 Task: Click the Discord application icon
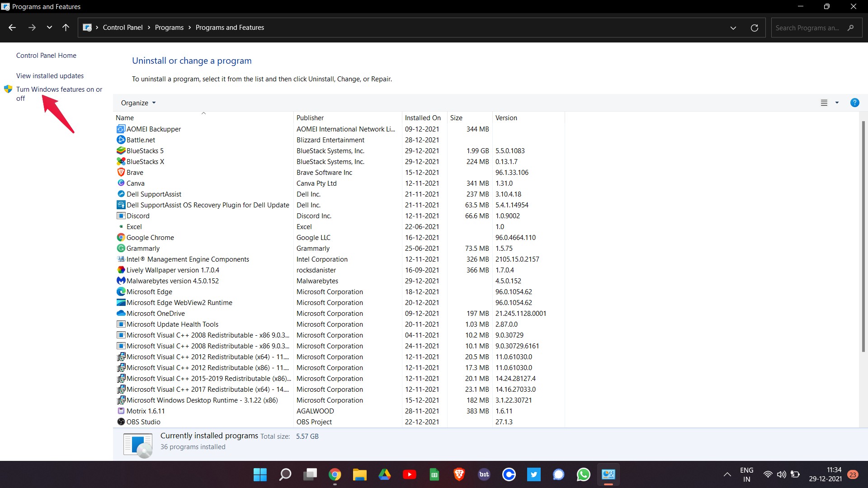tap(120, 216)
